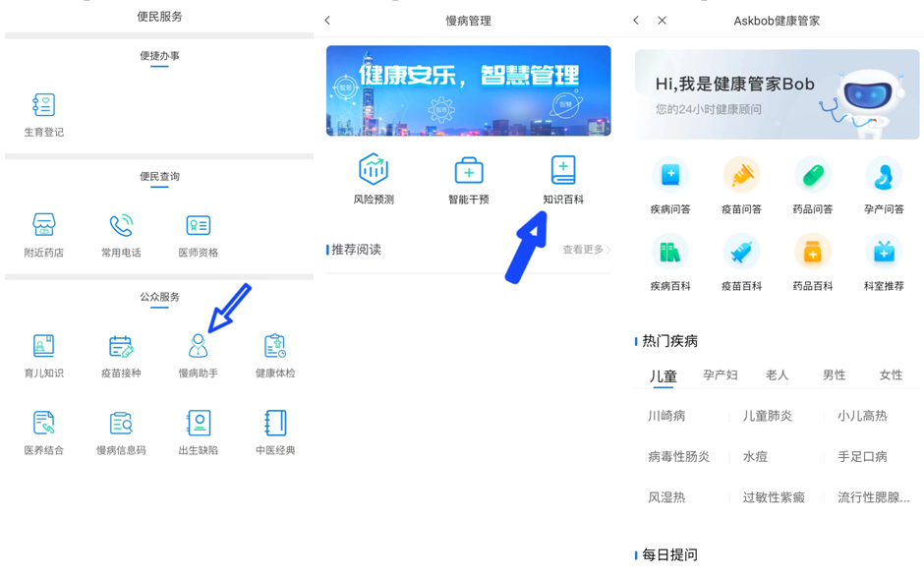Viewport: 924px width, 576px height.
Task: Tap the Hi,我是健康管家Bob banner
Action: tap(777, 94)
